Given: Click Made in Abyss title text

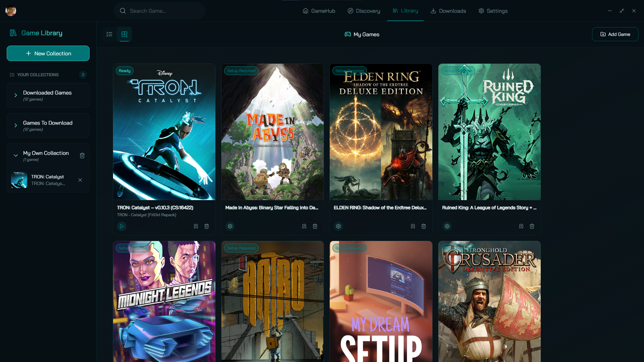Looking at the screenshot, I should (x=272, y=207).
